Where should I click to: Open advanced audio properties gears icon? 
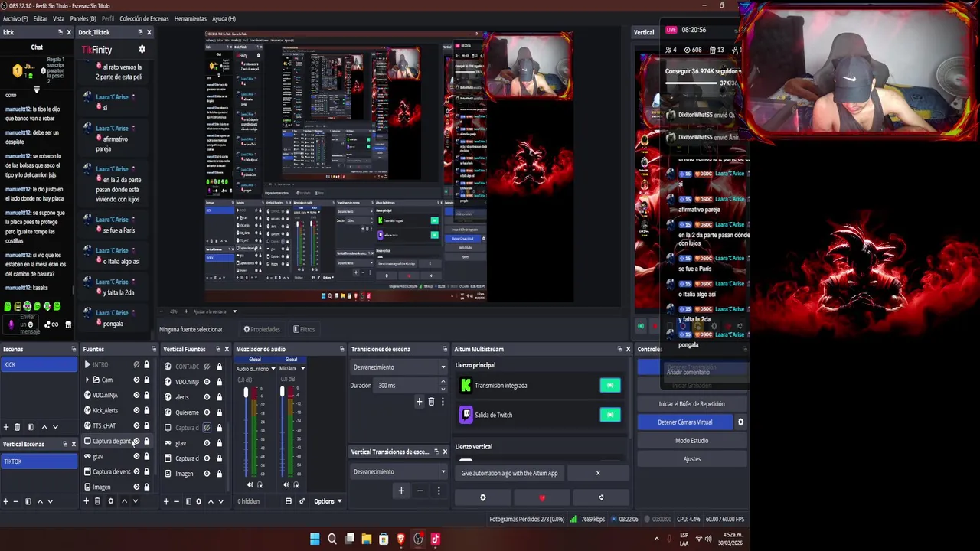pyautogui.click(x=302, y=501)
